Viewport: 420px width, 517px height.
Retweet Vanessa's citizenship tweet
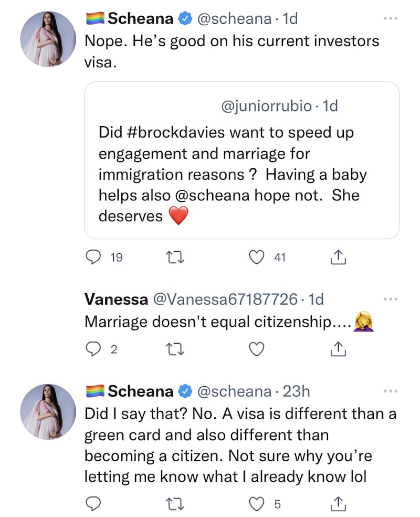click(172, 348)
